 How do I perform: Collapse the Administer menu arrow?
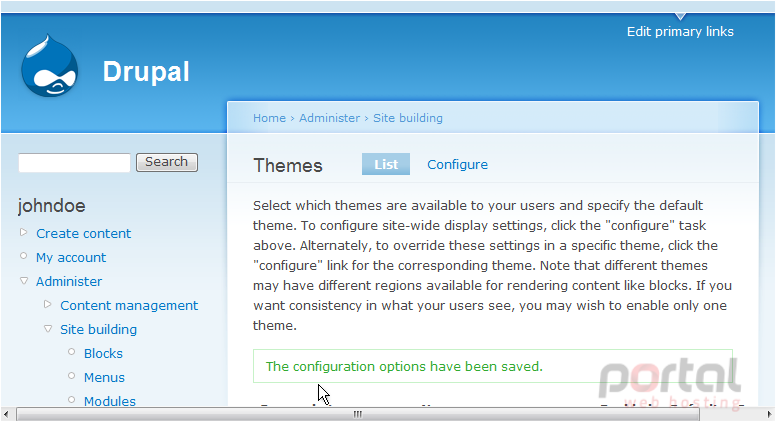(24, 281)
